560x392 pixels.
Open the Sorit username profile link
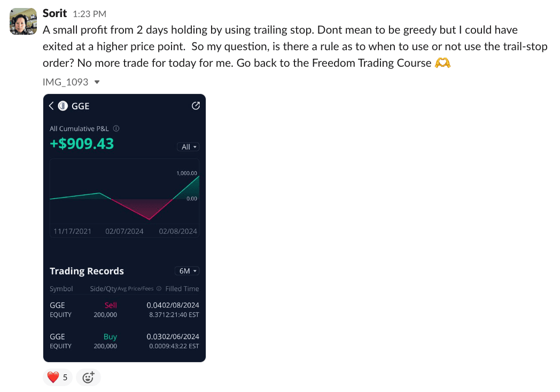click(55, 12)
